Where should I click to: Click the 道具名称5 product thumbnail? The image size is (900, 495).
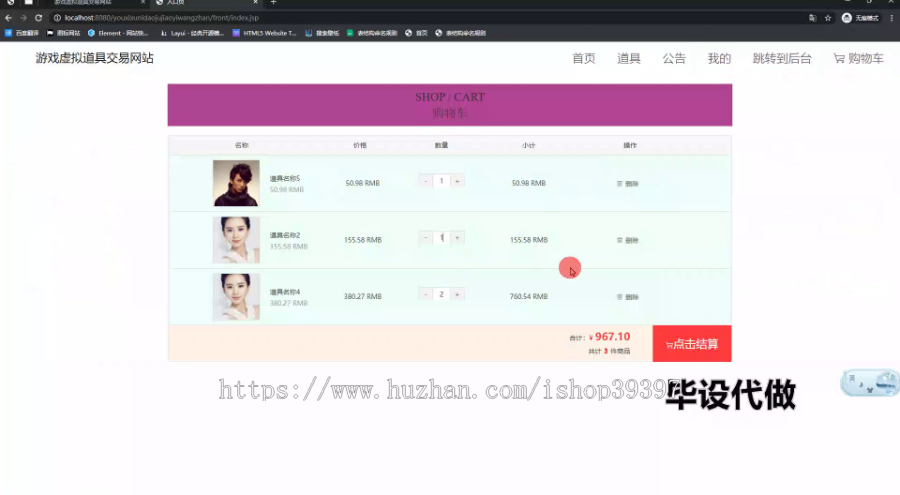(x=236, y=183)
